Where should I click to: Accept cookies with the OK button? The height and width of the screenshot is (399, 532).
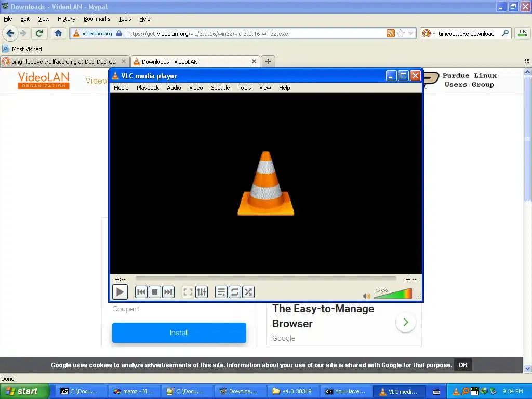click(x=463, y=365)
